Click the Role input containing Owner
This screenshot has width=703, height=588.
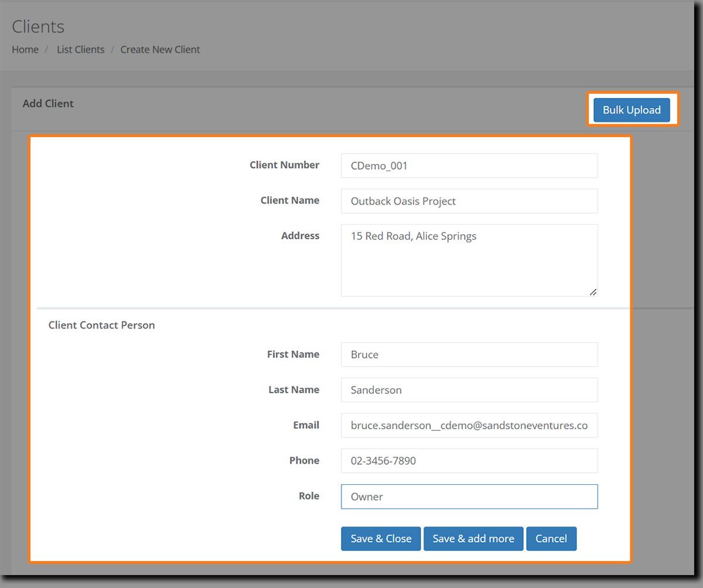(469, 497)
